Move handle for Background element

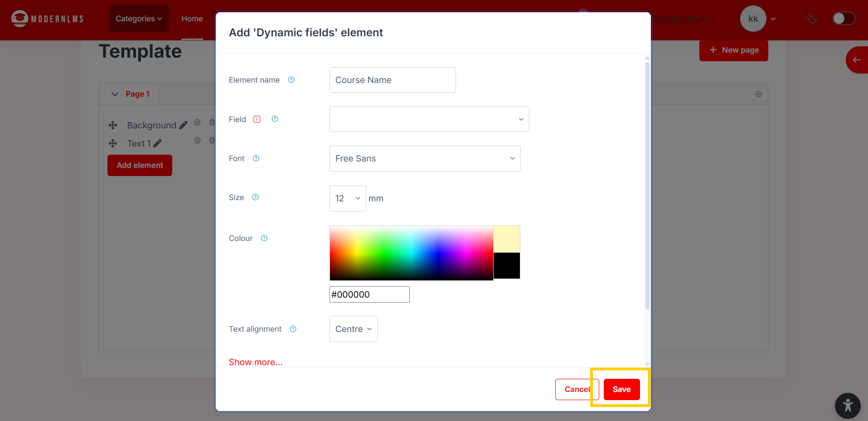pyautogui.click(x=113, y=125)
